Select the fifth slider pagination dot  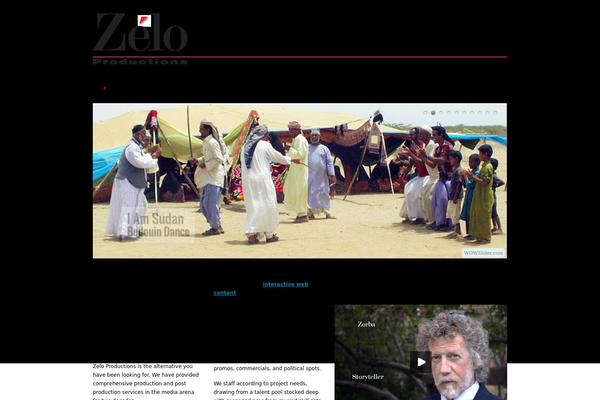click(x=457, y=113)
